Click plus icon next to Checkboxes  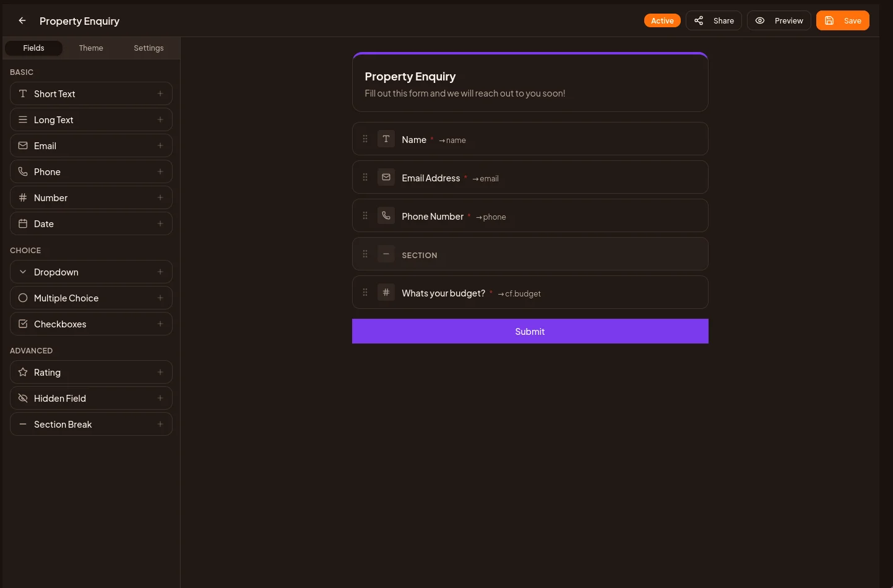[160, 324]
